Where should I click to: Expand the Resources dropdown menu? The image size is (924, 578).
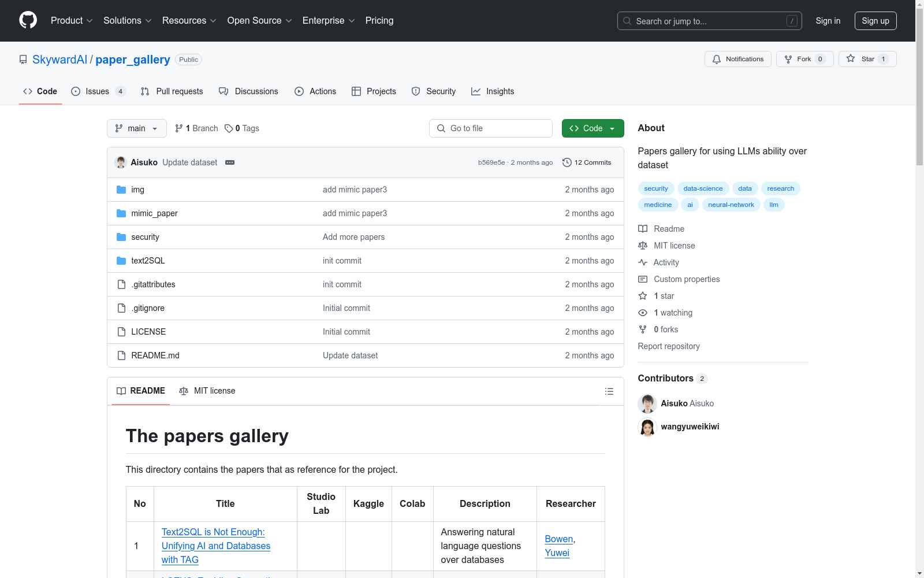(189, 20)
